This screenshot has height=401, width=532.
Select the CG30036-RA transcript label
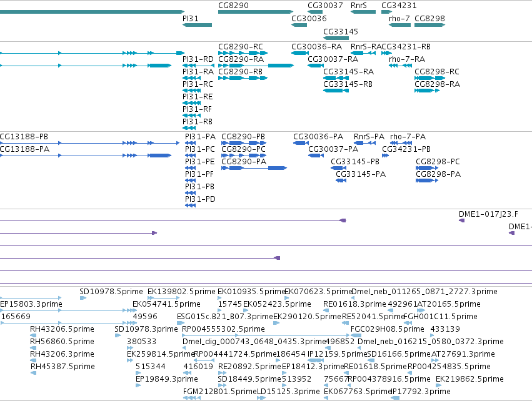[316, 47]
